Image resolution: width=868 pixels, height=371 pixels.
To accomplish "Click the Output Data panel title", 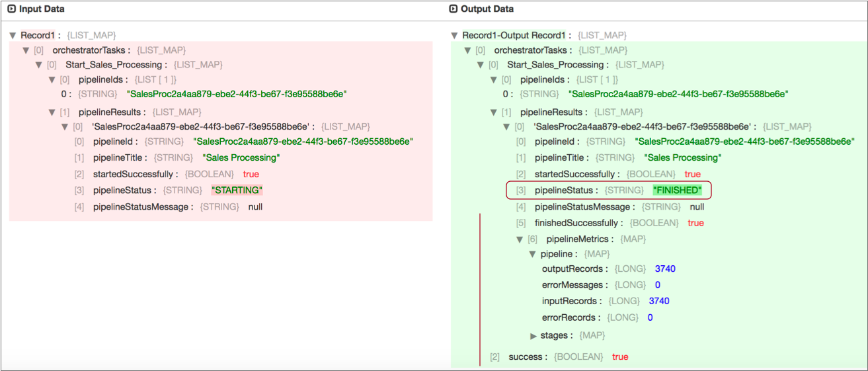I will point(487,9).
